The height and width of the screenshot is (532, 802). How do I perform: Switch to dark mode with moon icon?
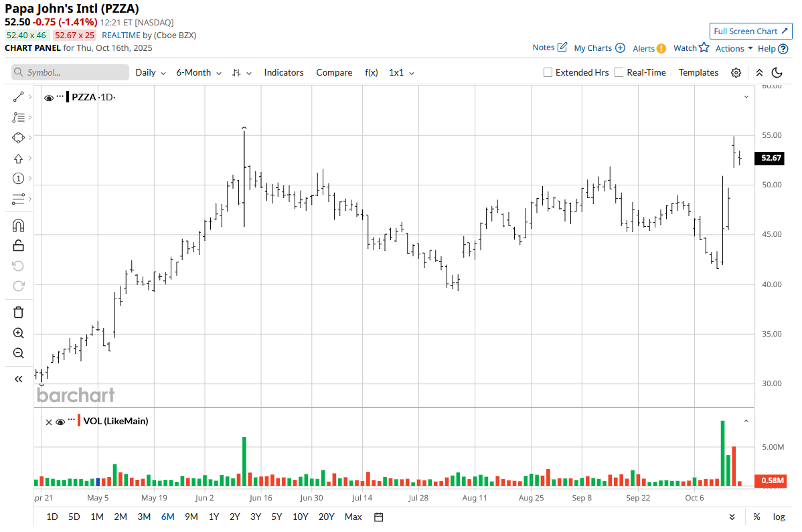tap(777, 72)
